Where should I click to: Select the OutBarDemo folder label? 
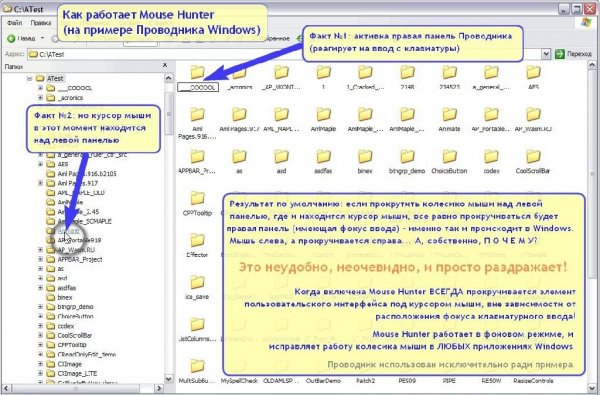tap(323, 381)
